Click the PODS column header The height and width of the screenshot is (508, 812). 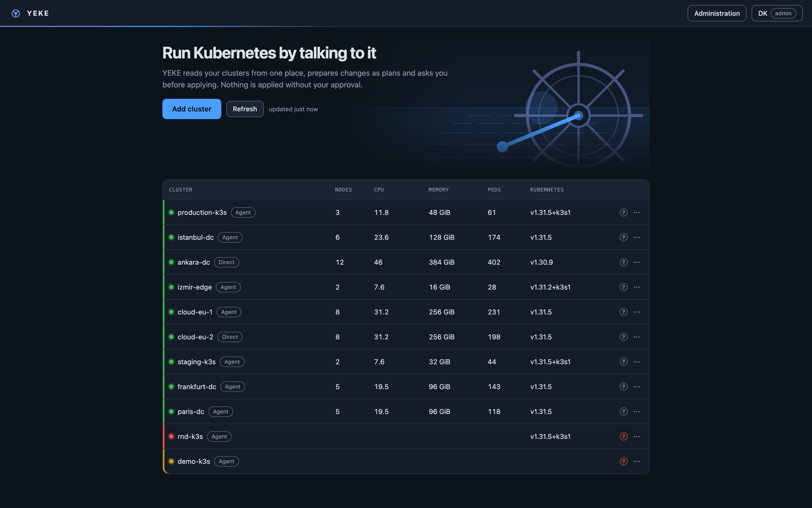494,190
